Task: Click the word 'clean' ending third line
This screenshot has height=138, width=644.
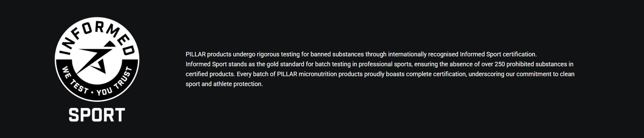Action: click(x=567, y=74)
